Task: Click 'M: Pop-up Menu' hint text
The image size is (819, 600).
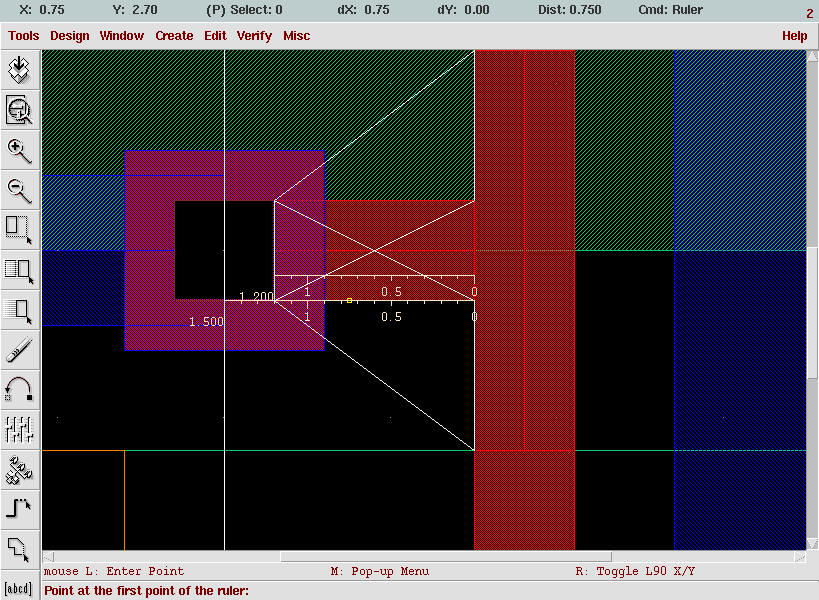Action: 380,571
